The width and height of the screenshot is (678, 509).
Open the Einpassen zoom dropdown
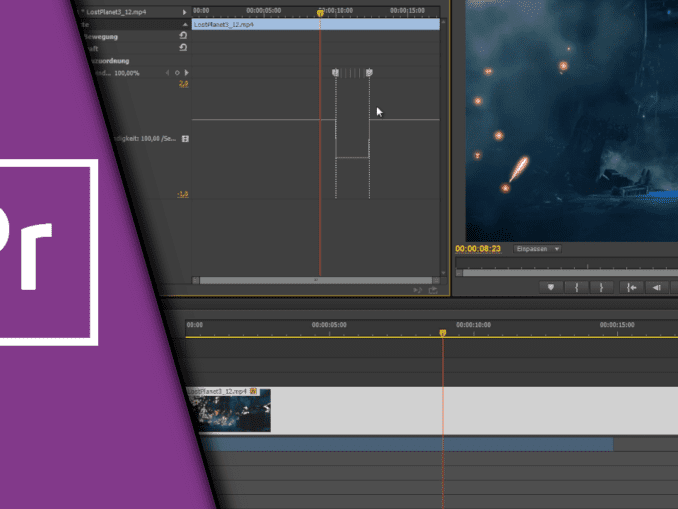click(x=537, y=249)
